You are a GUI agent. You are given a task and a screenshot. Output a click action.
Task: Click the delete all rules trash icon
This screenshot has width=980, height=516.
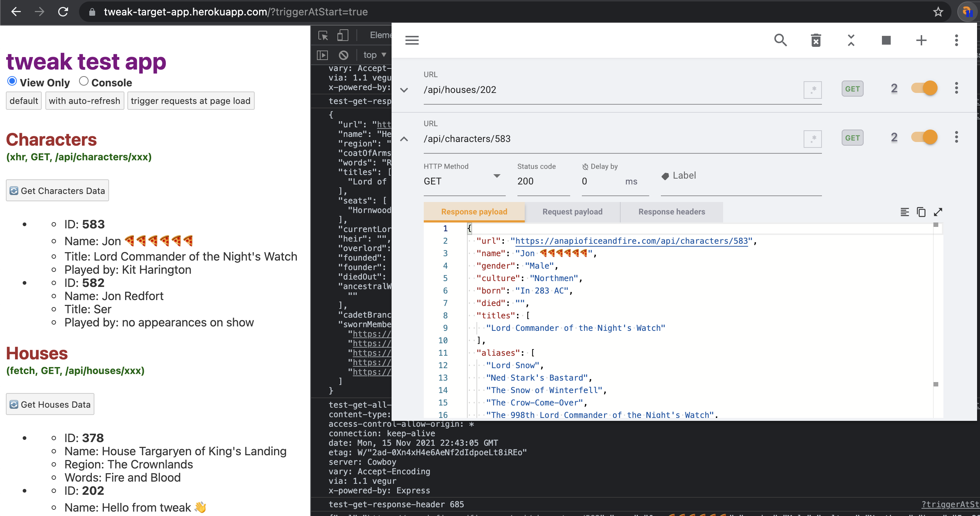[x=816, y=40]
